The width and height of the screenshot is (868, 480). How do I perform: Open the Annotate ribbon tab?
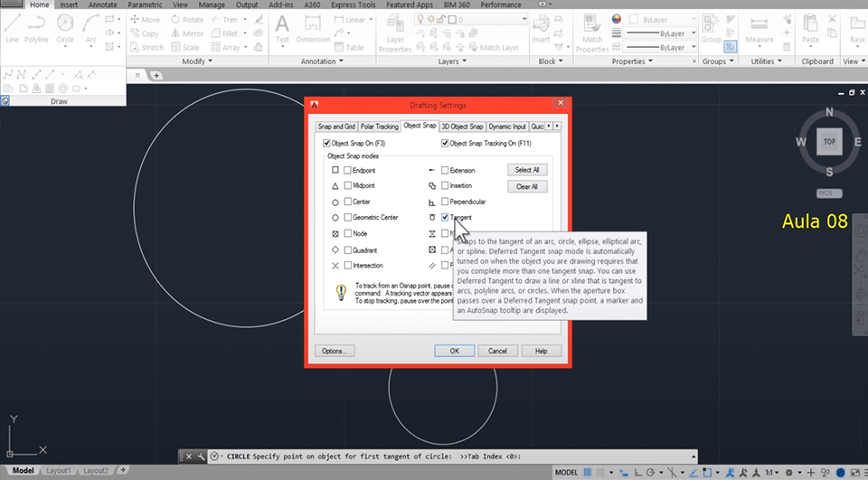(x=102, y=5)
